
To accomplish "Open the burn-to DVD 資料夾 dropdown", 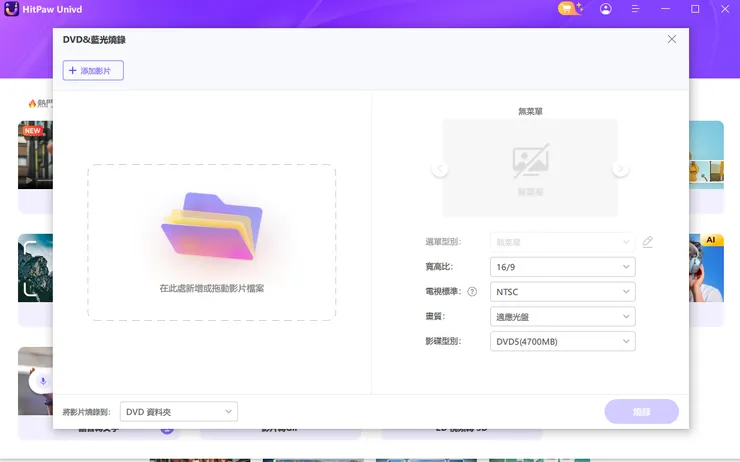I will pos(179,412).
